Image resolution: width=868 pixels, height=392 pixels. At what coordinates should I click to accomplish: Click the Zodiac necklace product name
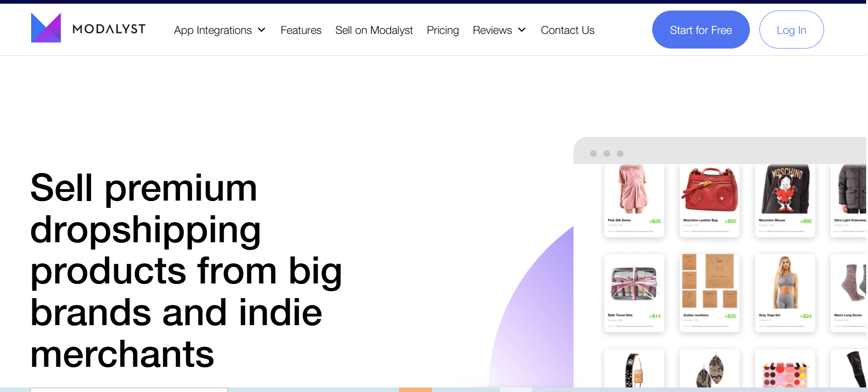coord(696,315)
